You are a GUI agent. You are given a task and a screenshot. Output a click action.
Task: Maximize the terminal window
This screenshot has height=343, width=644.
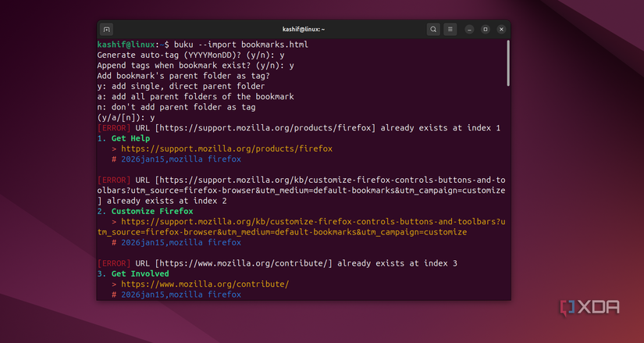[486, 29]
